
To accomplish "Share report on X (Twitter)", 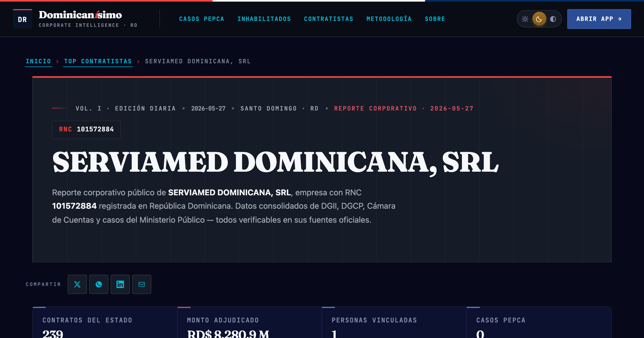I will coord(77,284).
